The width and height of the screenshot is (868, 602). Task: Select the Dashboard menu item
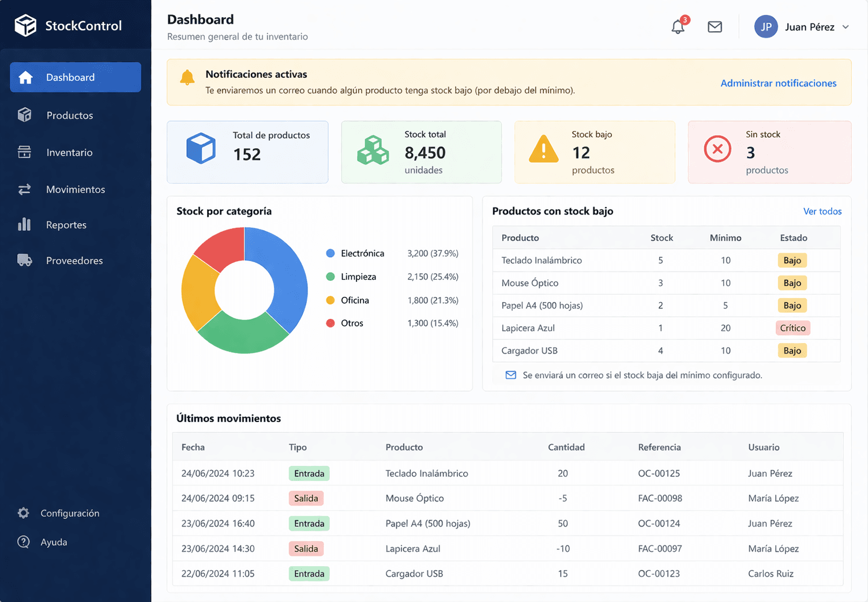coord(70,77)
